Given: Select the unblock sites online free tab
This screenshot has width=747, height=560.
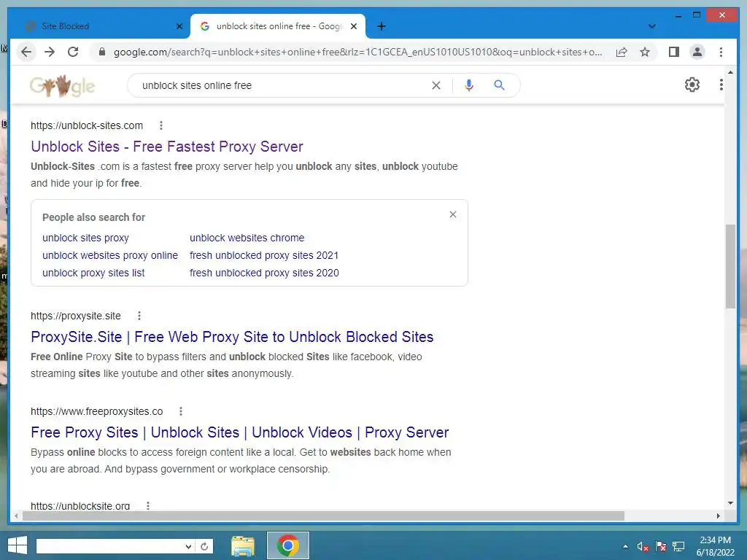Looking at the screenshot, I should click(278, 26).
